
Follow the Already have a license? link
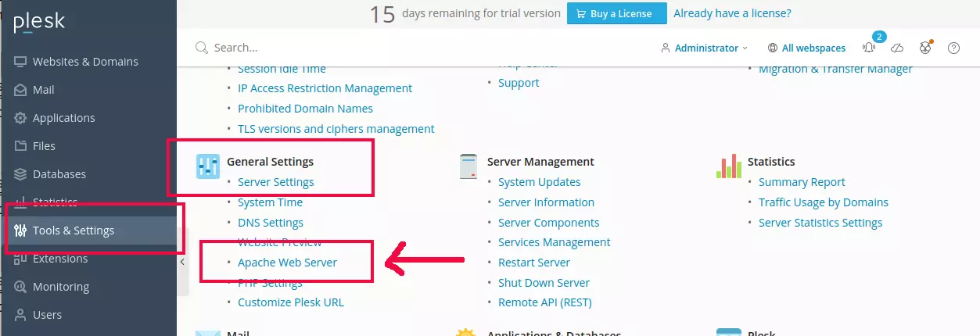732,13
